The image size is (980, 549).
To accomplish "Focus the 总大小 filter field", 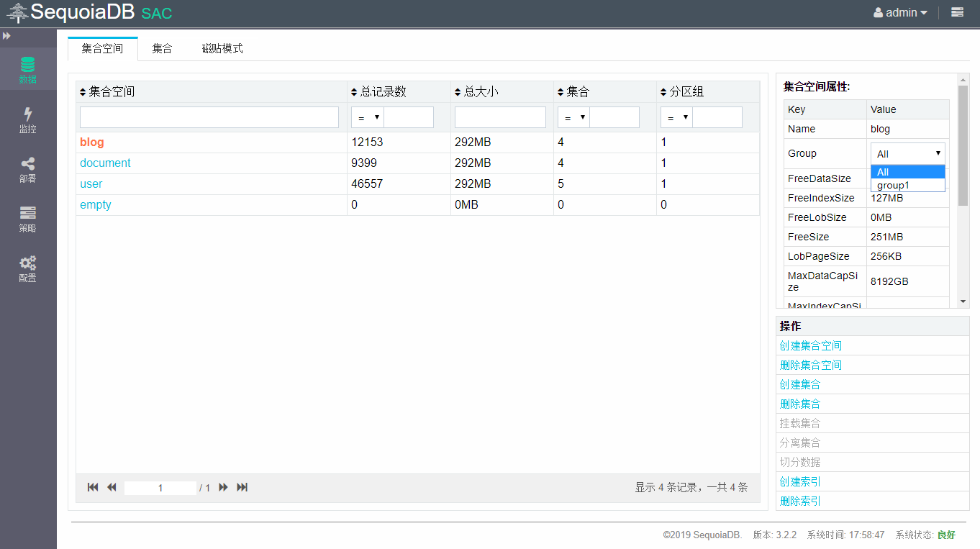I will (500, 117).
